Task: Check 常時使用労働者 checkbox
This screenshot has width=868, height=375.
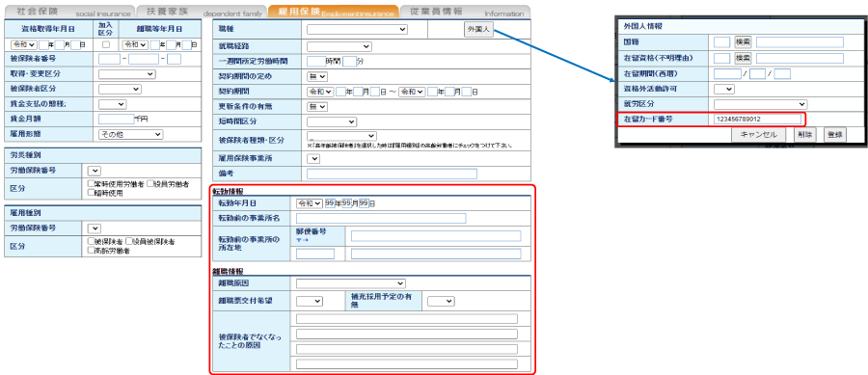Action: click(91, 183)
